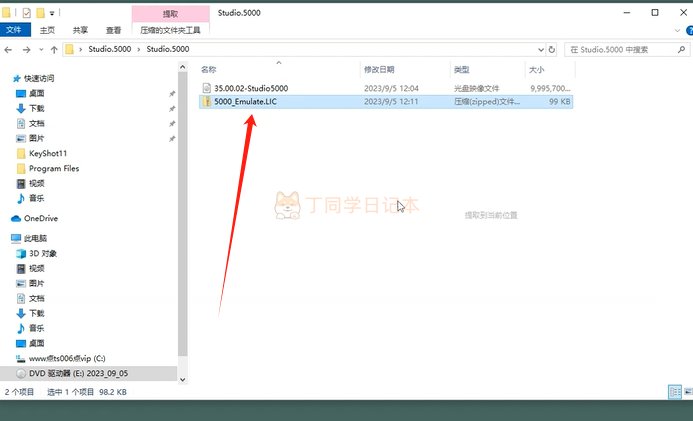Open 图片 under Quick access
693x421 pixels.
tap(36, 138)
